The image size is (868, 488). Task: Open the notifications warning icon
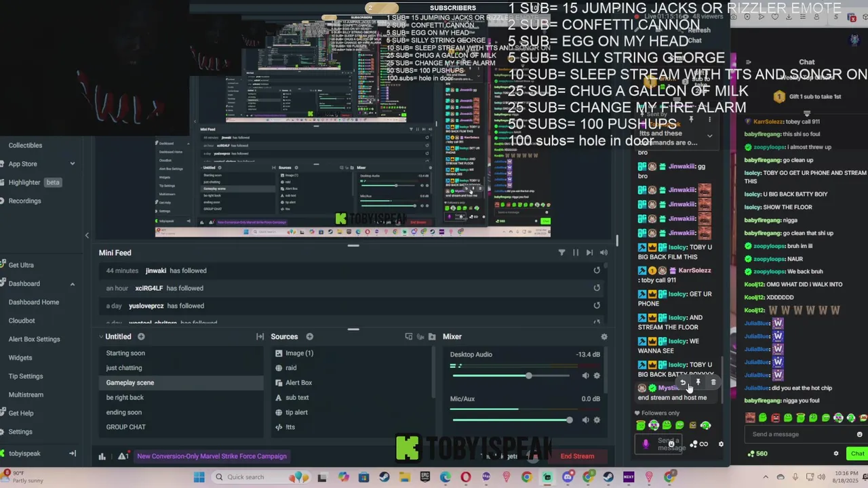[x=123, y=456]
